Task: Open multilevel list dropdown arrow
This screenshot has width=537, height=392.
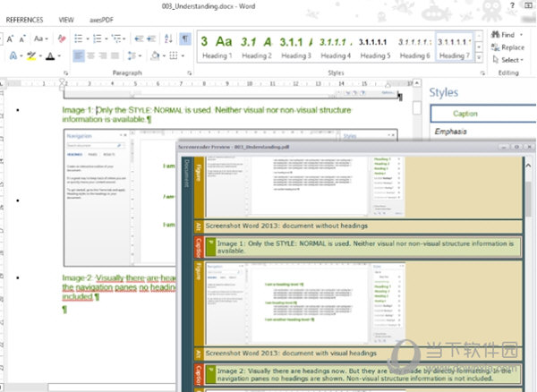Action: click(124, 38)
